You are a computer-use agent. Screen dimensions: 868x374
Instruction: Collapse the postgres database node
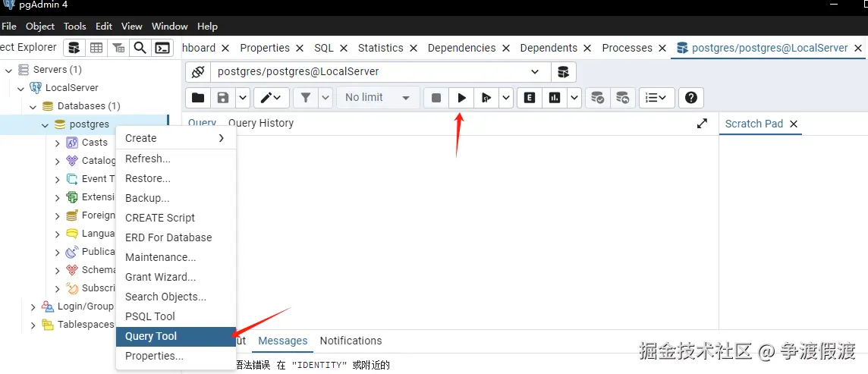pyautogui.click(x=46, y=124)
